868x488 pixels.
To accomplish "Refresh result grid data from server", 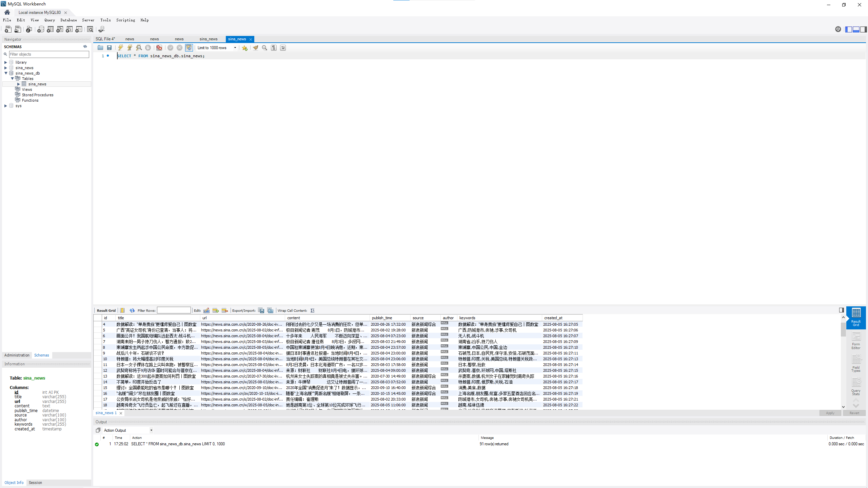I will click(132, 310).
